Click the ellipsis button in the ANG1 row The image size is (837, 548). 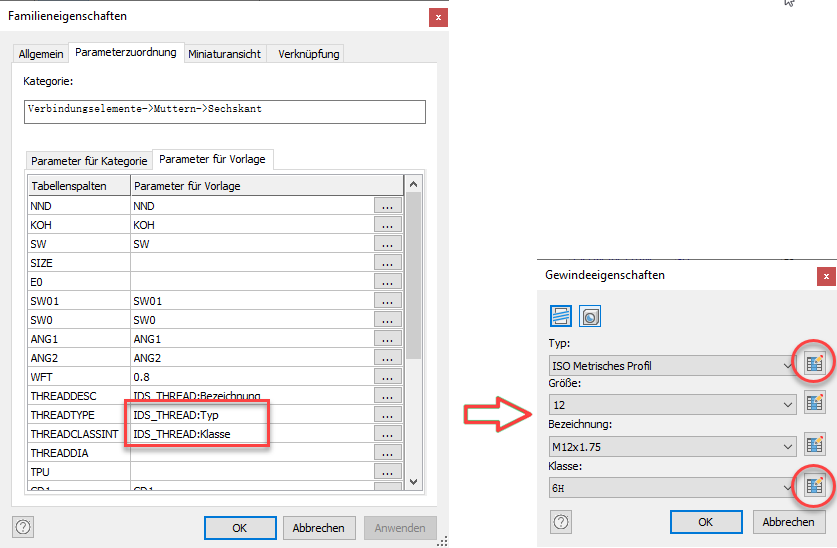point(388,339)
